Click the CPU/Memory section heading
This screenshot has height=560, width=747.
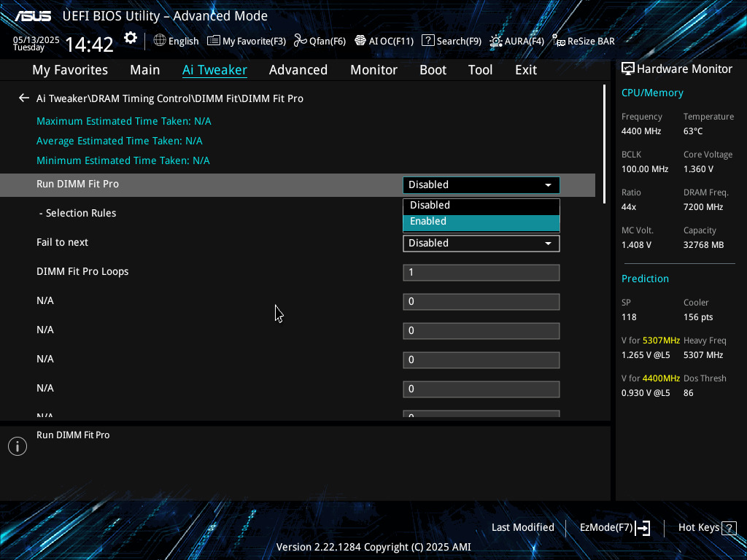(x=652, y=93)
